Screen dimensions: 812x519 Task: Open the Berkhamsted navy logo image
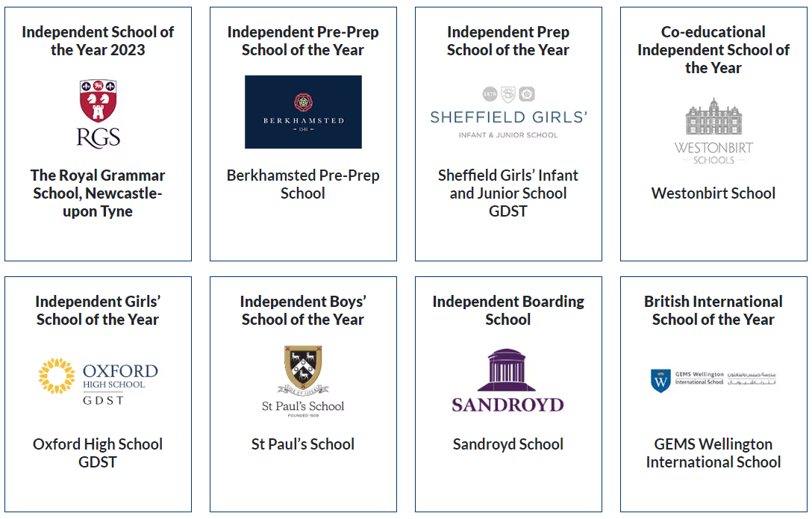[x=303, y=112]
